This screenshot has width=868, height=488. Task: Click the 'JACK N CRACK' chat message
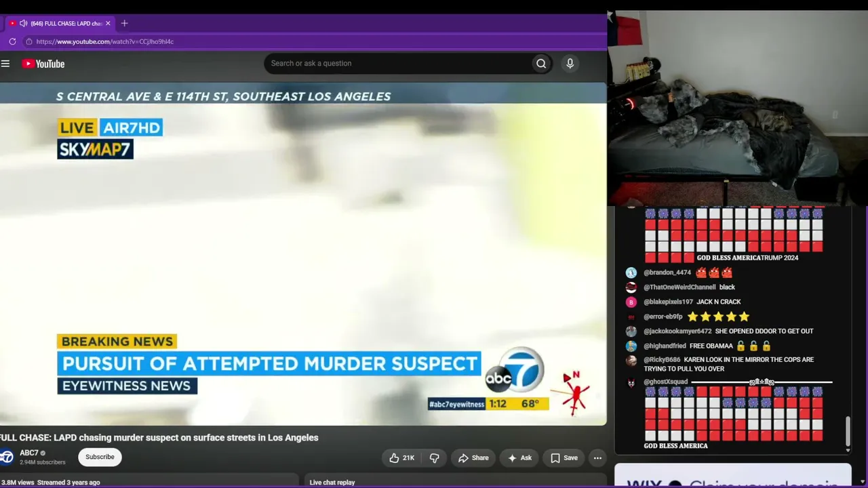(x=719, y=302)
